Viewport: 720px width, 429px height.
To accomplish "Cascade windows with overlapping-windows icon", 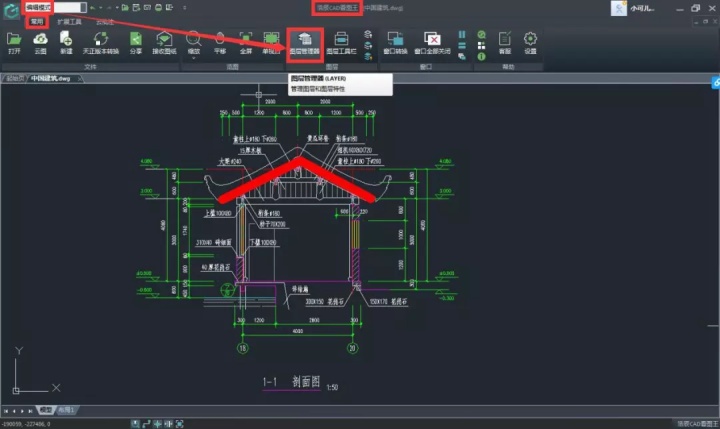I will [462, 56].
